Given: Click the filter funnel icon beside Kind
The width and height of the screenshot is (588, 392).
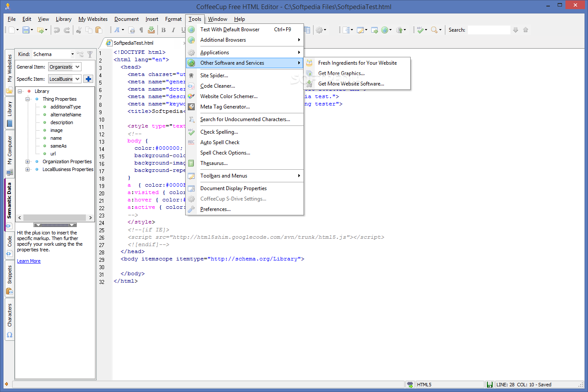Looking at the screenshot, I should click(x=90, y=54).
